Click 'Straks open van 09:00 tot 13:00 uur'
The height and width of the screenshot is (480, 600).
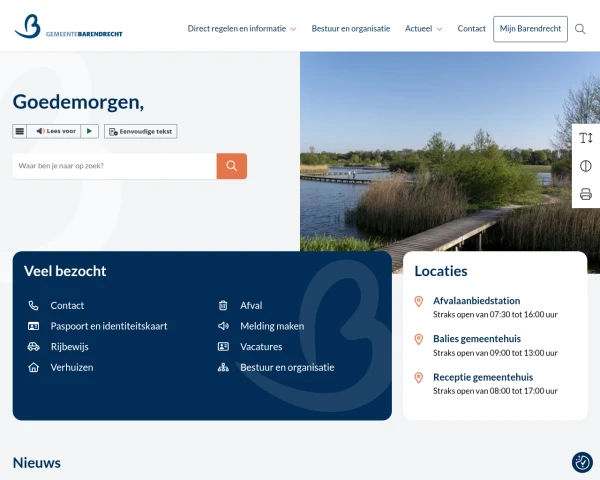point(495,353)
